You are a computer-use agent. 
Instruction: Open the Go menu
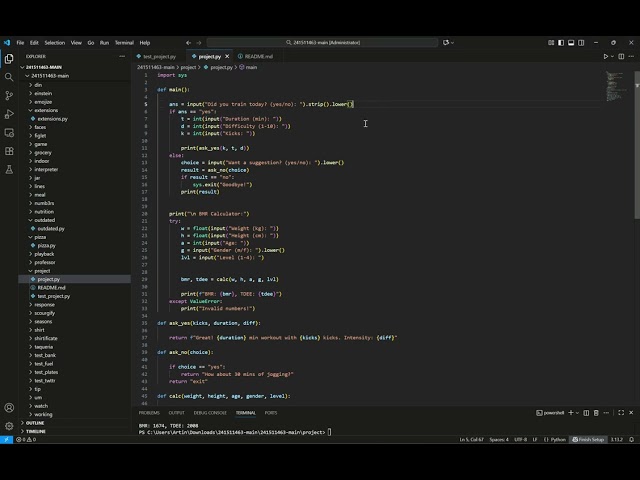click(91, 42)
